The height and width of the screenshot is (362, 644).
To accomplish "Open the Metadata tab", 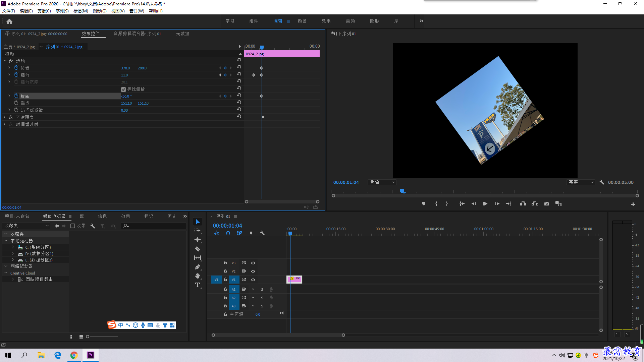I will tap(182, 34).
